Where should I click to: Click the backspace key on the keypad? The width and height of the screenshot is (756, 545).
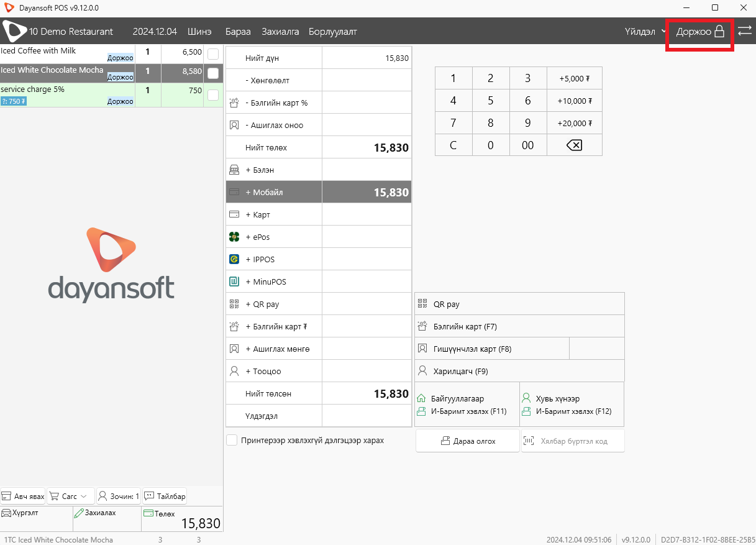(x=574, y=145)
